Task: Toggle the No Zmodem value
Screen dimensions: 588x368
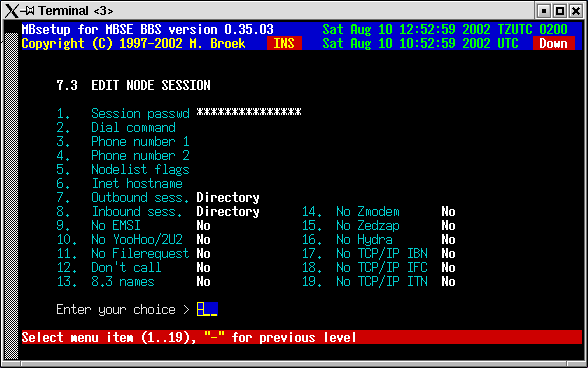Action: click(448, 212)
